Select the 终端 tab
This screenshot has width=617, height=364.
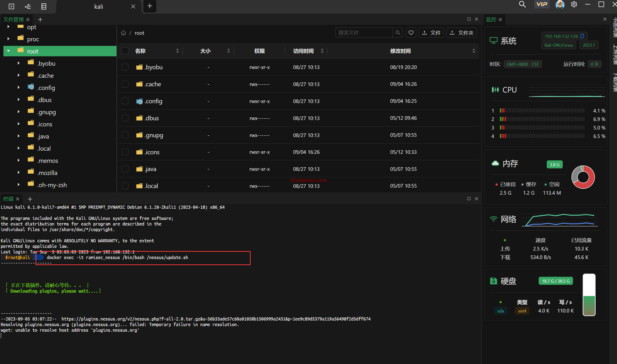[x=8, y=199]
